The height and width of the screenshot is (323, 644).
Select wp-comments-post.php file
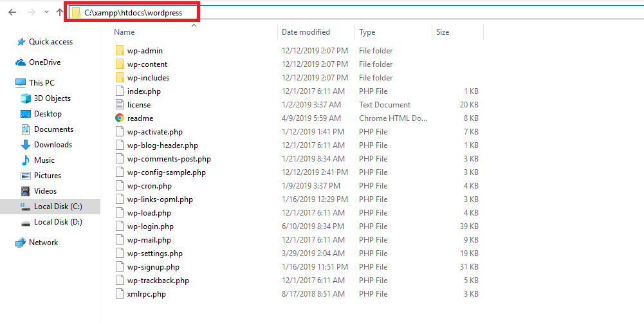pyautogui.click(x=169, y=159)
